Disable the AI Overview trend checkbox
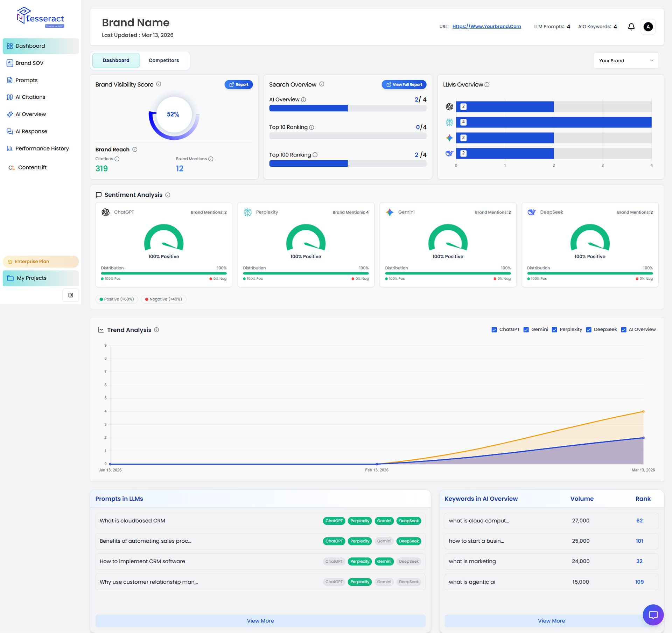The width and height of the screenshot is (672, 633). coord(623,330)
